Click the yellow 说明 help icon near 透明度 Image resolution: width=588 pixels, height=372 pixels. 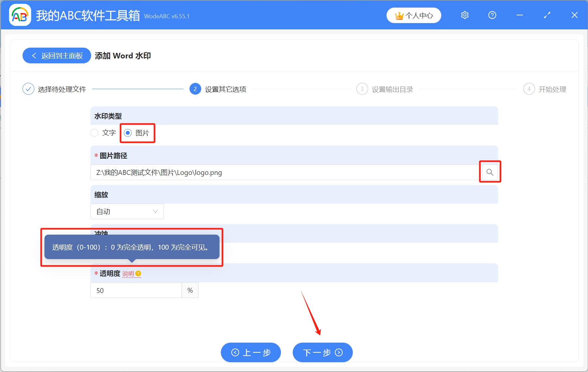(139, 274)
